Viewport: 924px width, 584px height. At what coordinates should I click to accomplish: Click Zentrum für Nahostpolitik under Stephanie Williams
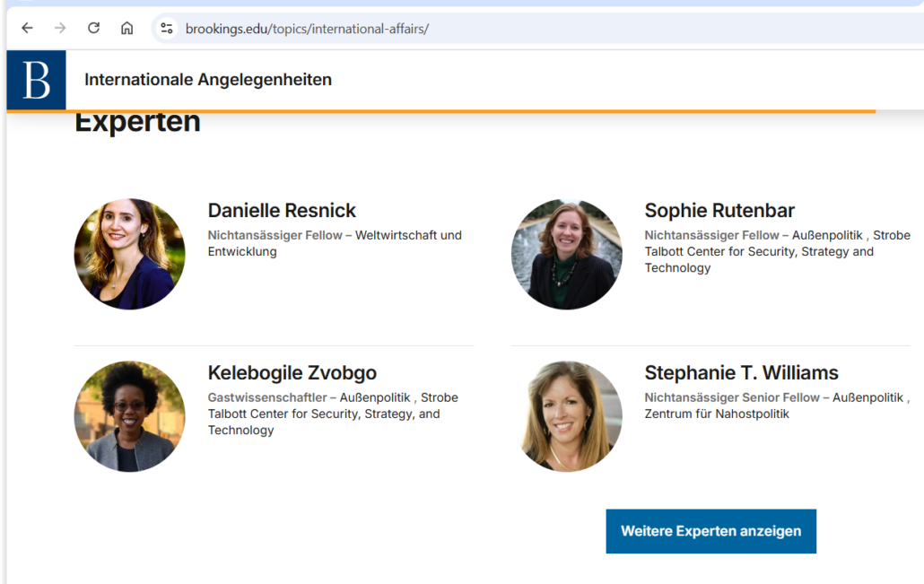point(716,414)
